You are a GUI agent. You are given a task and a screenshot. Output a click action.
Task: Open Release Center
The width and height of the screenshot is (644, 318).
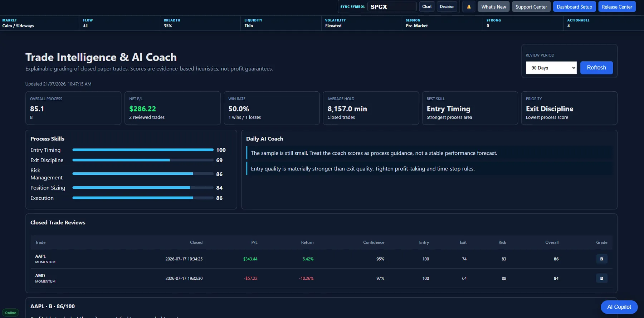pos(617,7)
